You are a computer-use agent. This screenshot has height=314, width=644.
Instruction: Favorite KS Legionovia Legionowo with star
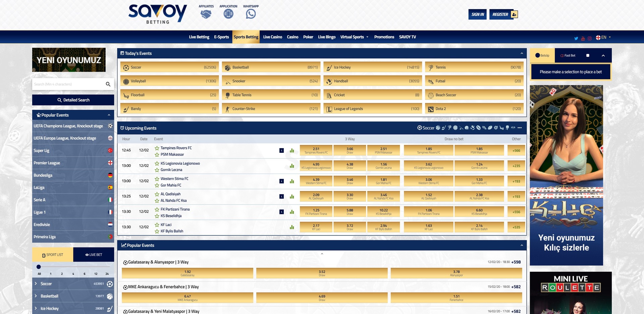[157, 164]
